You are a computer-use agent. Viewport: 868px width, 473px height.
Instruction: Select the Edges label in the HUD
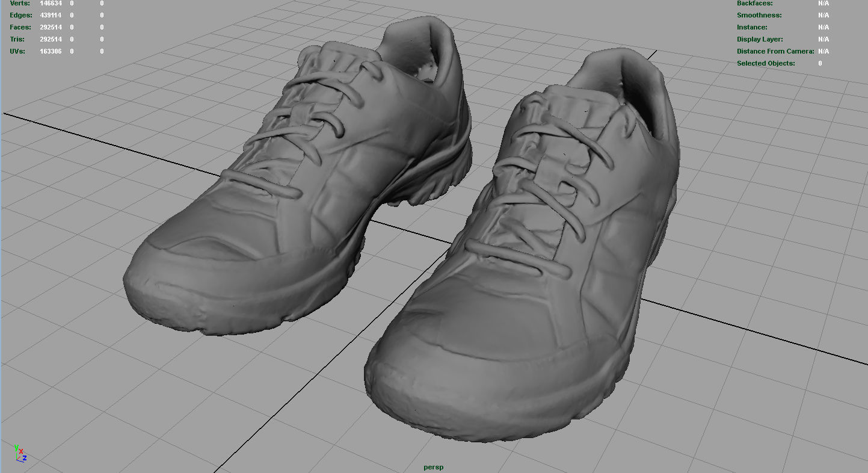21,15
